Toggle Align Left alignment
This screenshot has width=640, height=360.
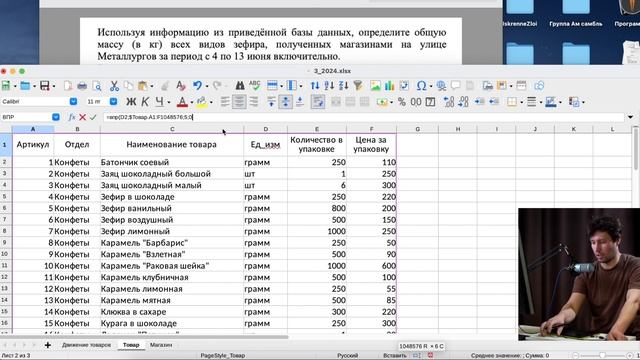tap(225, 102)
